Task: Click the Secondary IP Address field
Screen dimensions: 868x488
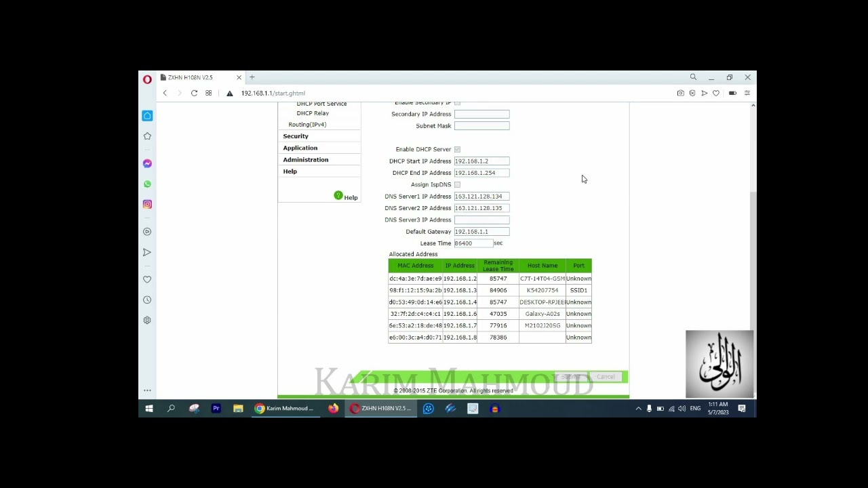Action: click(x=481, y=114)
